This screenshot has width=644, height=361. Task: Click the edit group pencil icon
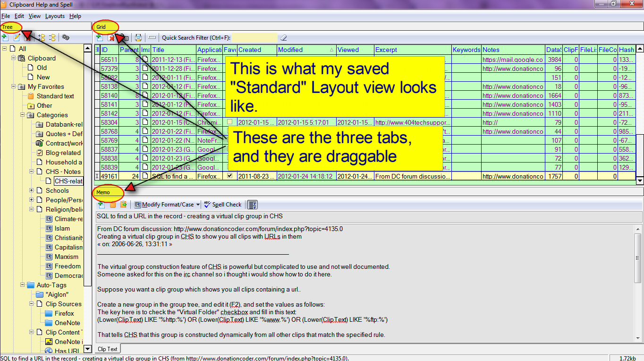(x=17, y=37)
